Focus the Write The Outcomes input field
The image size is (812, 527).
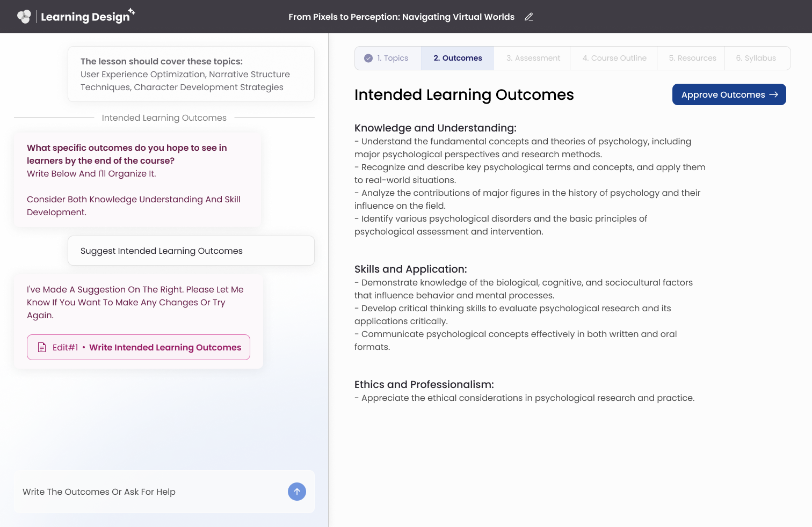150,492
